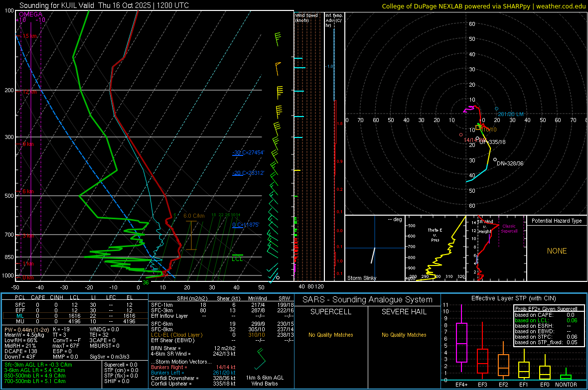Click the 850 pressure level label
The width and height of the screenshot is (588, 390).
coord(9,257)
